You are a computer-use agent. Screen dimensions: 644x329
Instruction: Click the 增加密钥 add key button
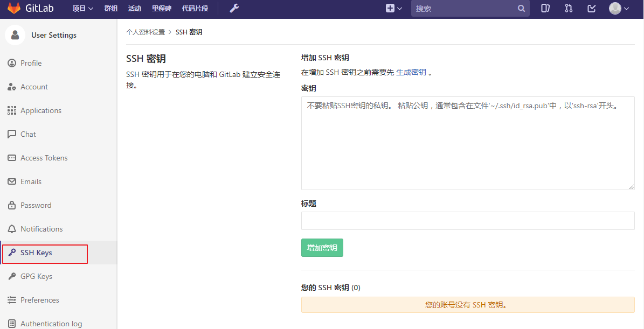[322, 248]
